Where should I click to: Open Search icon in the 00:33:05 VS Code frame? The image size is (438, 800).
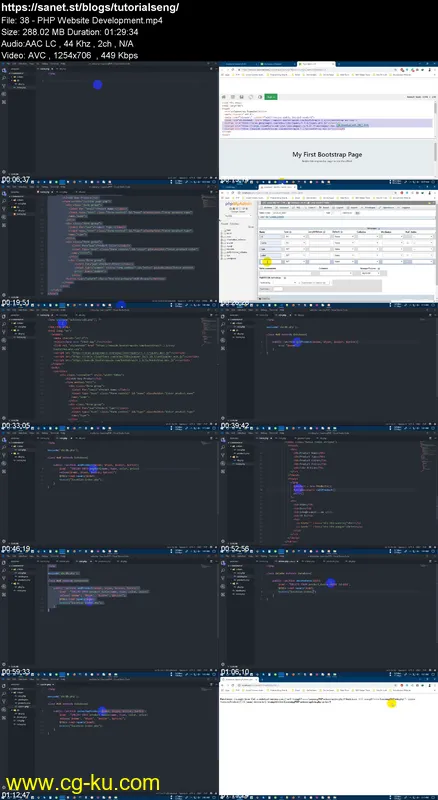click(x=4, y=322)
